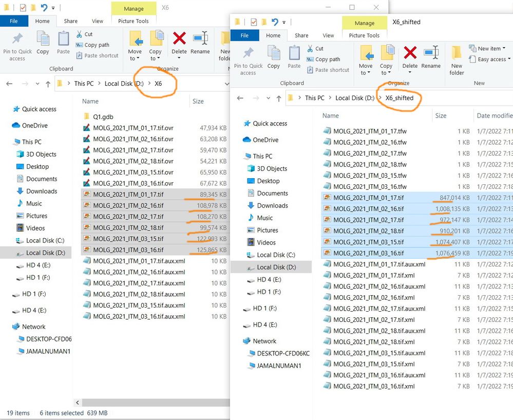Click Paste shortcut in X6 window ribbon
Image resolution: width=513 pixels, height=420 pixels.
[98, 55]
